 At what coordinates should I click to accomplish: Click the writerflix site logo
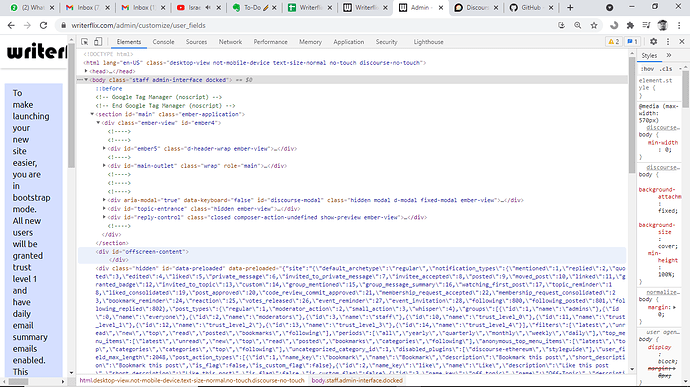tap(37, 52)
